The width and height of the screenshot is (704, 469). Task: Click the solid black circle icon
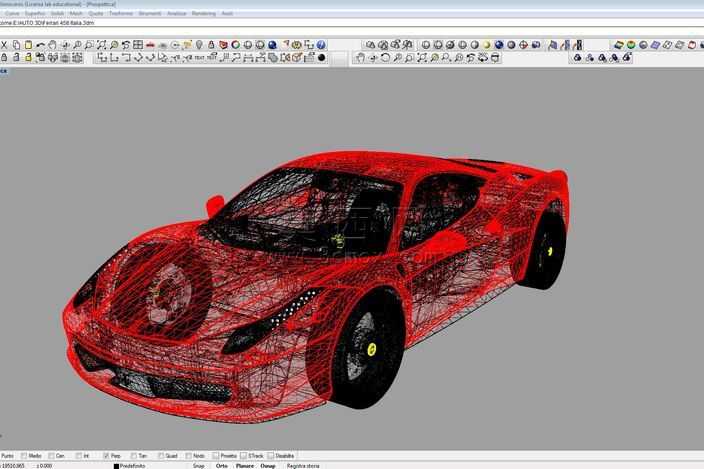321,57
